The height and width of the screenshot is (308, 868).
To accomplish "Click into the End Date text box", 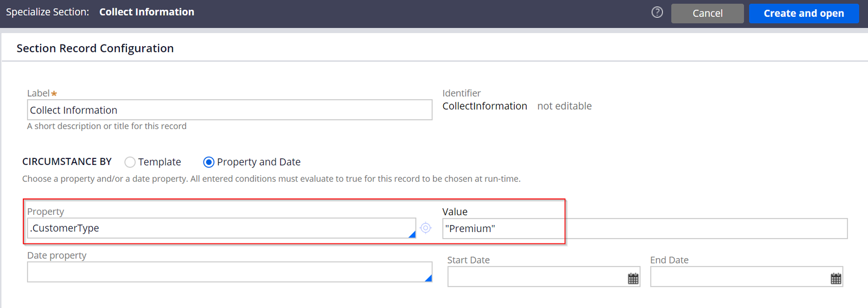I will tap(746, 277).
